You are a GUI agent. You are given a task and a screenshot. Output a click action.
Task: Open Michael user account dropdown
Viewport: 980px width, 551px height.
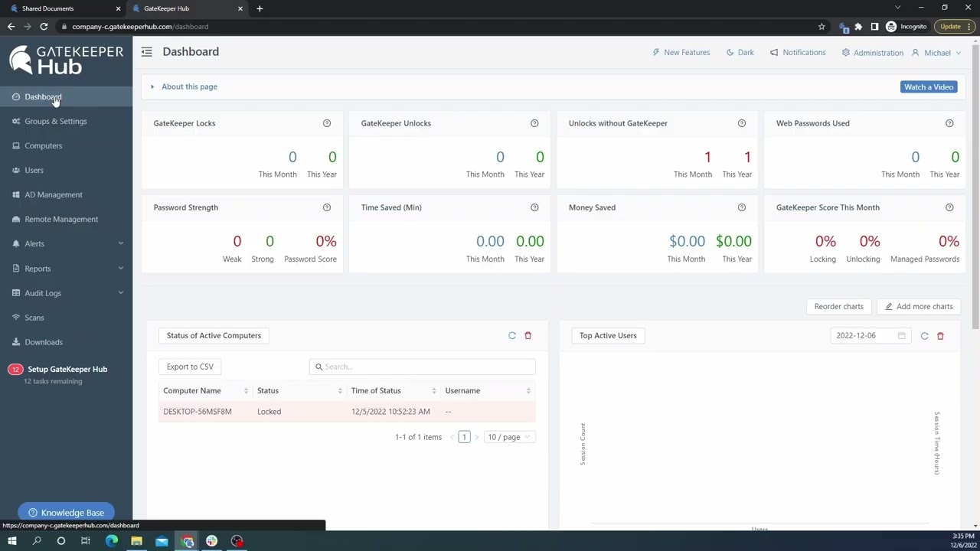[x=936, y=53]
